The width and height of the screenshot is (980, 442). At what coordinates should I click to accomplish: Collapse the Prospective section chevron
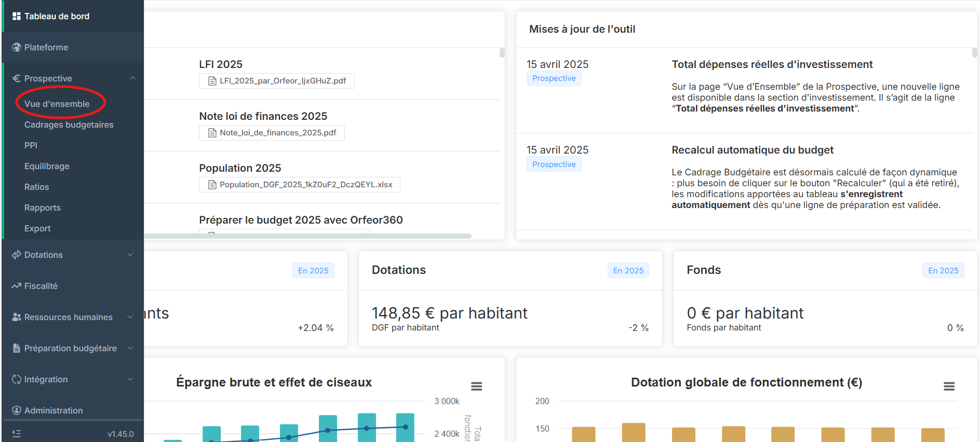(x=132, y=78)
